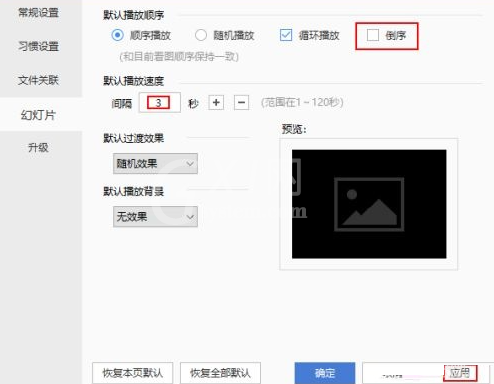Select the 顺序播放 radio button
Screen dimensions: 494x384
point(117,35)
